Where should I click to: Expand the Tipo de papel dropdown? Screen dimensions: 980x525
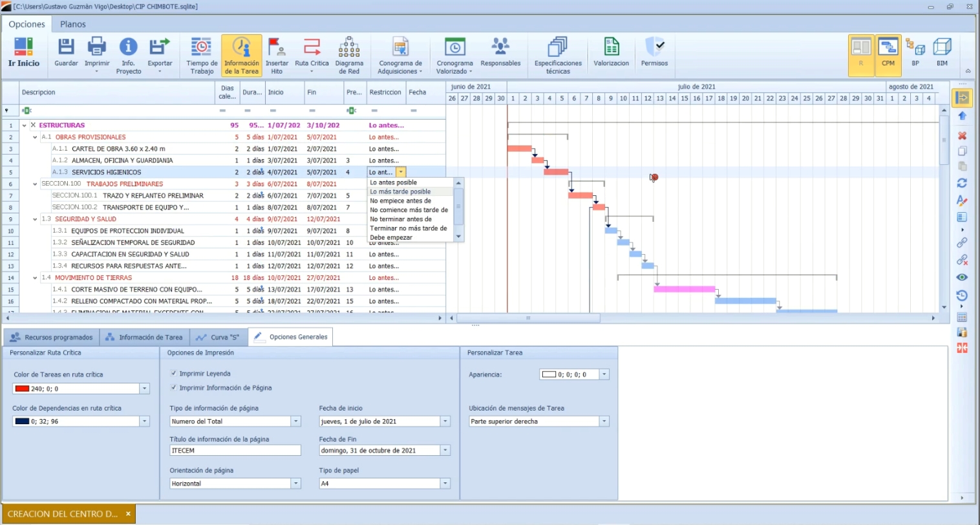(x=445, y=484)
